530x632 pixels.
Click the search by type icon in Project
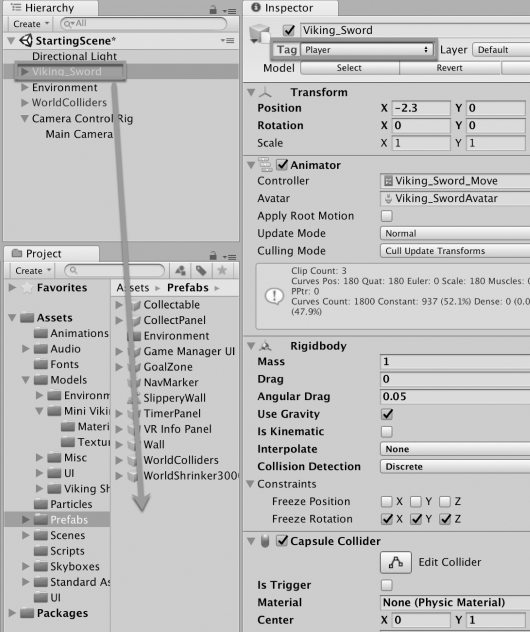click(x=180, y=270)
